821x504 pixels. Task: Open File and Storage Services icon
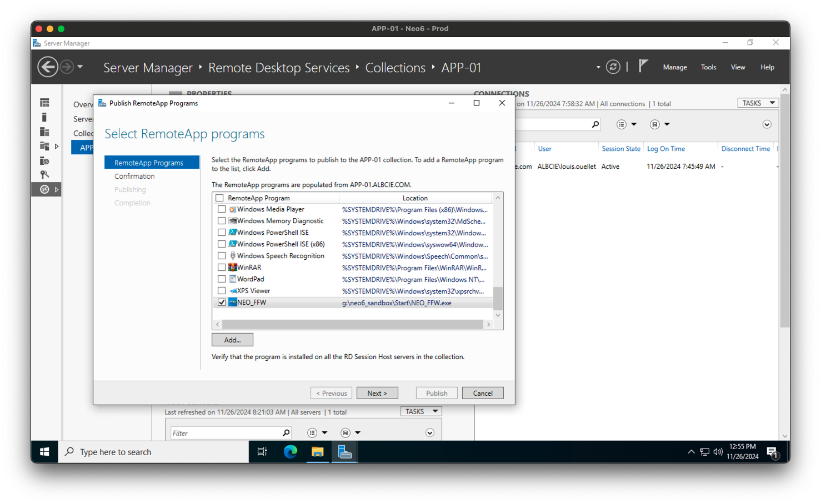(x=44, y=146)
